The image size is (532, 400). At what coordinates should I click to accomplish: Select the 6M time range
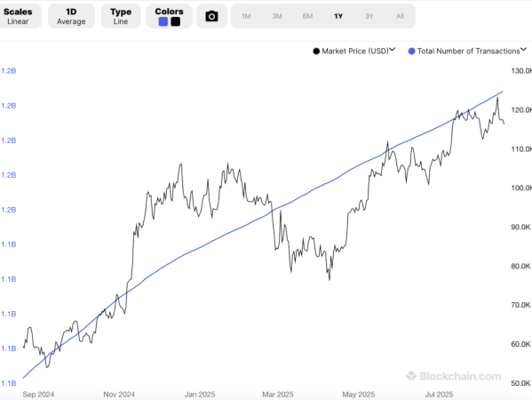pos(307,16)
